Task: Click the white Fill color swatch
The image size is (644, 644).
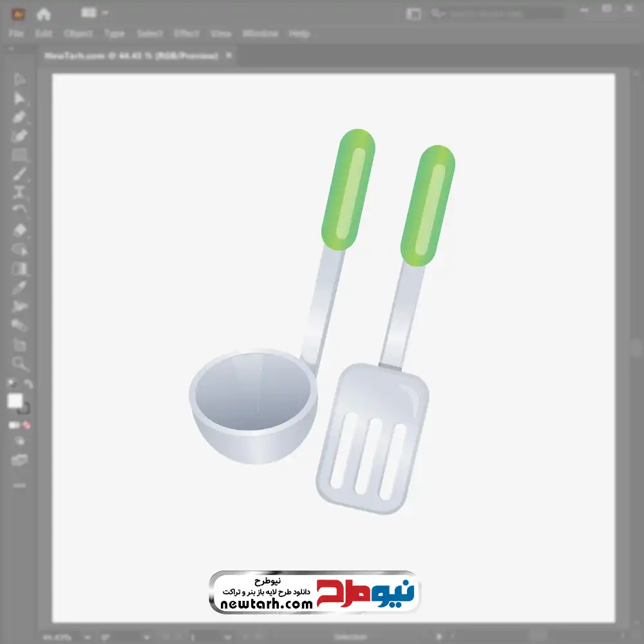Action: tap(15, 401)
